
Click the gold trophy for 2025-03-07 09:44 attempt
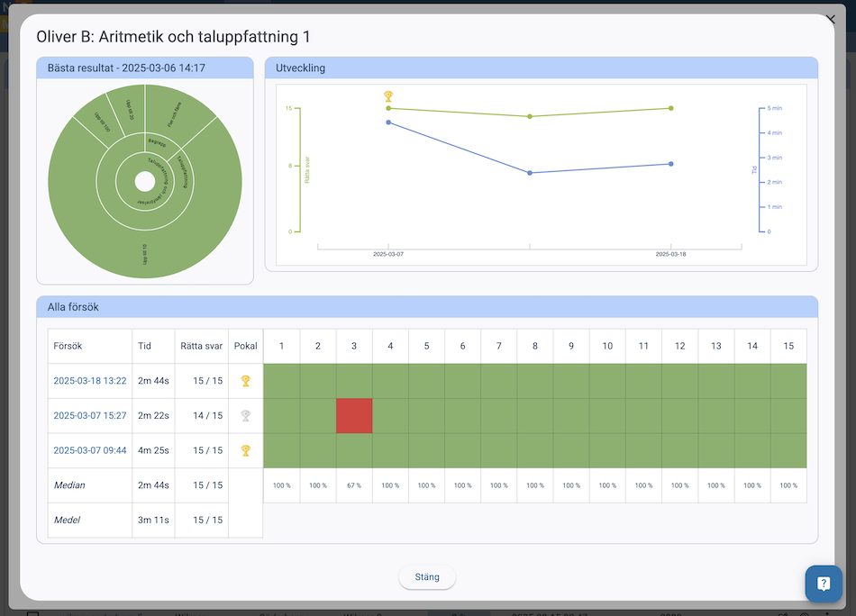[x=245, y=450]
